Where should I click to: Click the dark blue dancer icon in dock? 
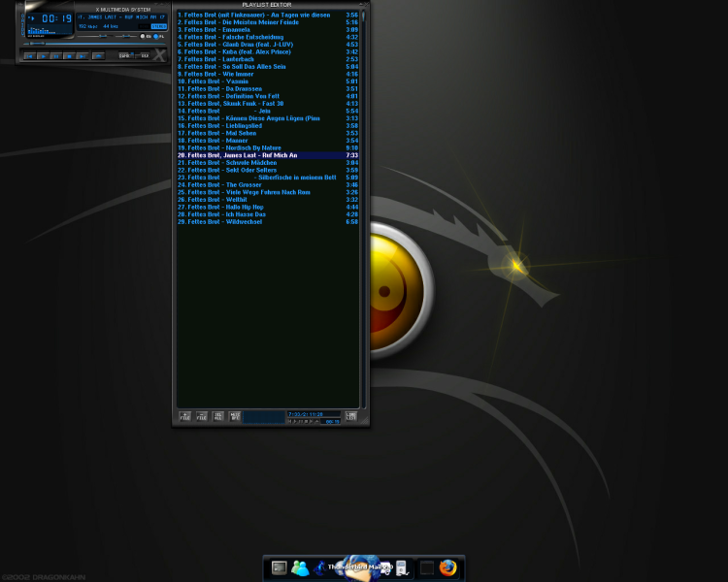click(x=320, y=567)
